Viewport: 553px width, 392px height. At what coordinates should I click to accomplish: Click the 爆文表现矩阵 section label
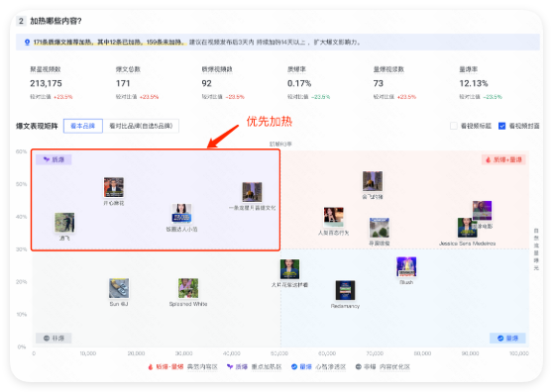click(37, 126)
